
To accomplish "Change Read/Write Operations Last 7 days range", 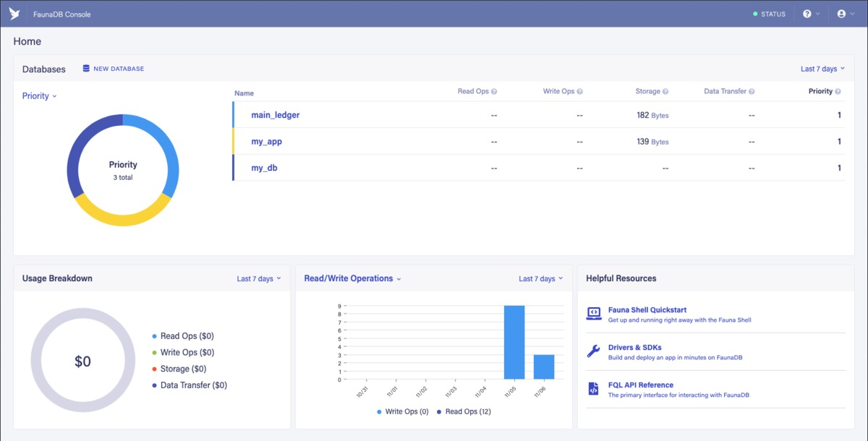I will pyautogui.click(x=541, y=278).
